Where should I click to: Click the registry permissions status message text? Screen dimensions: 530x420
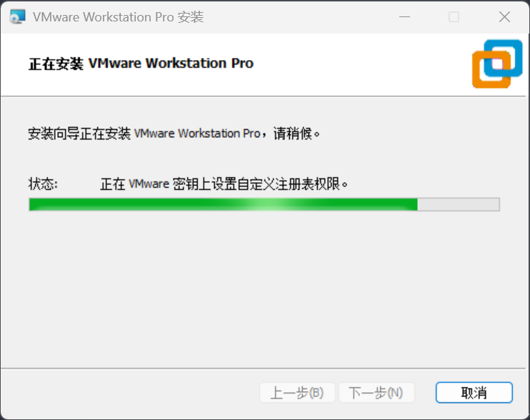point(224,184)
